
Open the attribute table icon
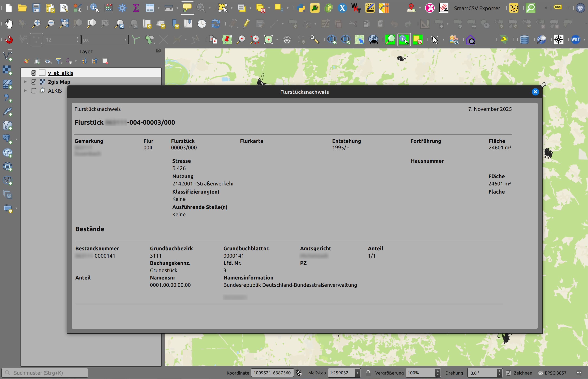coord(150,8)
